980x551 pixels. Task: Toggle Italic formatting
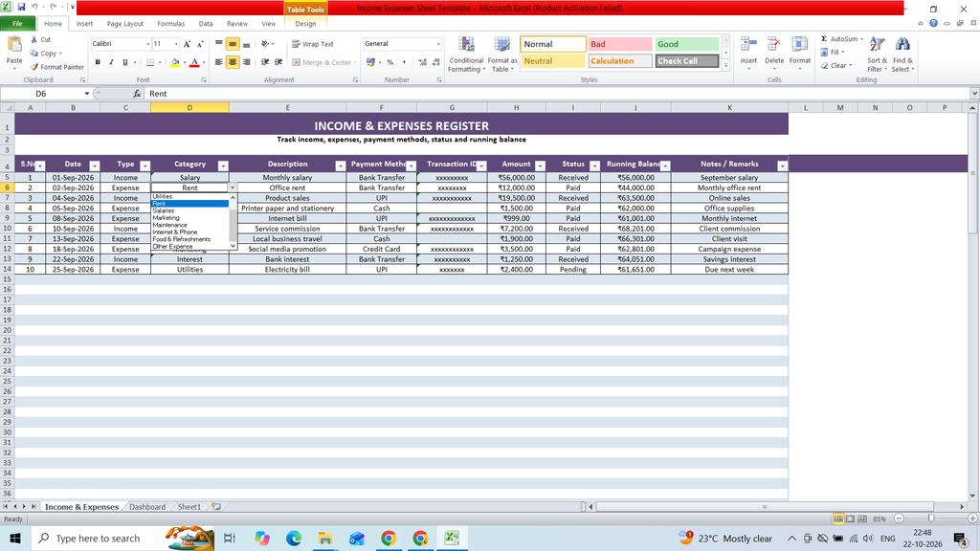pyautogui.click(x=111, y=62)
